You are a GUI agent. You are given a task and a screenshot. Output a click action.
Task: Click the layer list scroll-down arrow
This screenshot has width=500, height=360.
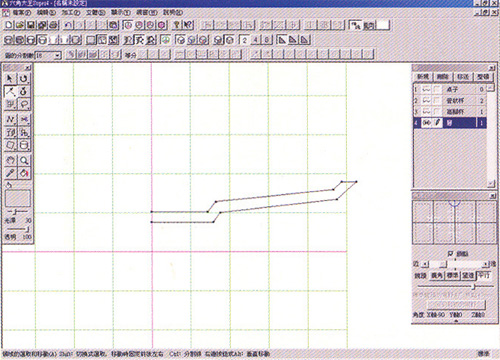(x=490, y=183)
